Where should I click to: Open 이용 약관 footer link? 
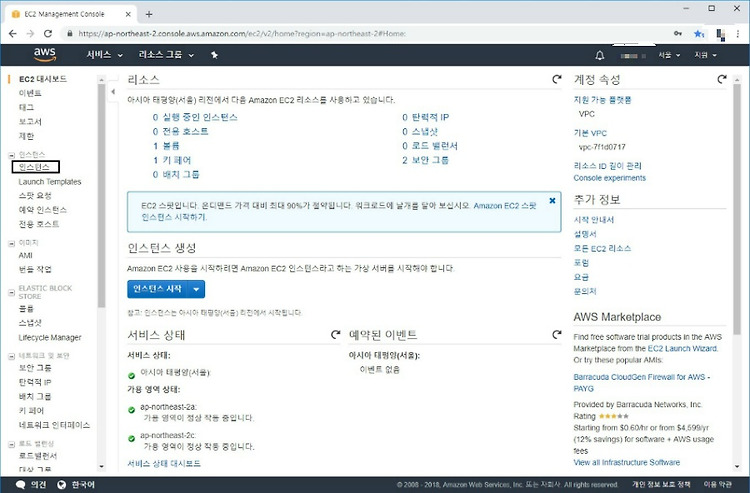(x=717, y=484)
